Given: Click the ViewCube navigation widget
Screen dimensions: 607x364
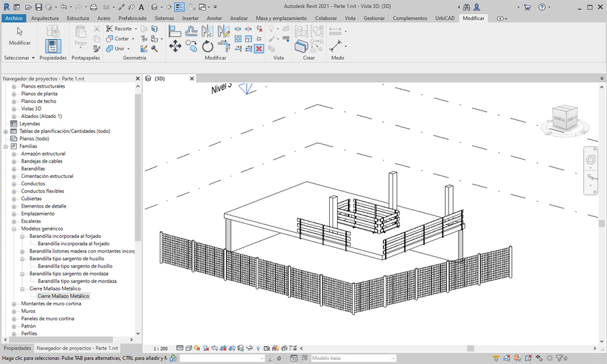Looking at the screenshot, I should pyautogui.click(x=564, y=117).
